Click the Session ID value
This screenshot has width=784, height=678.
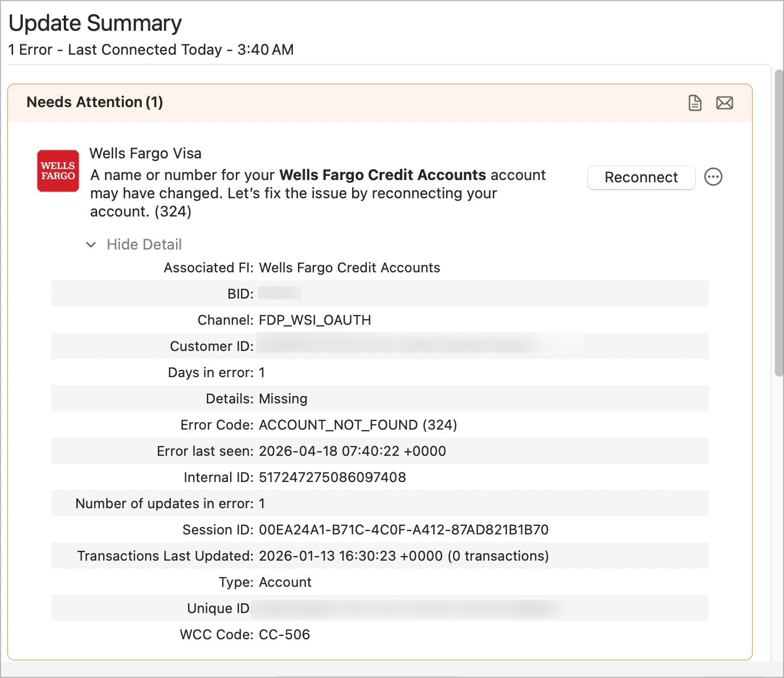[403, 530]
